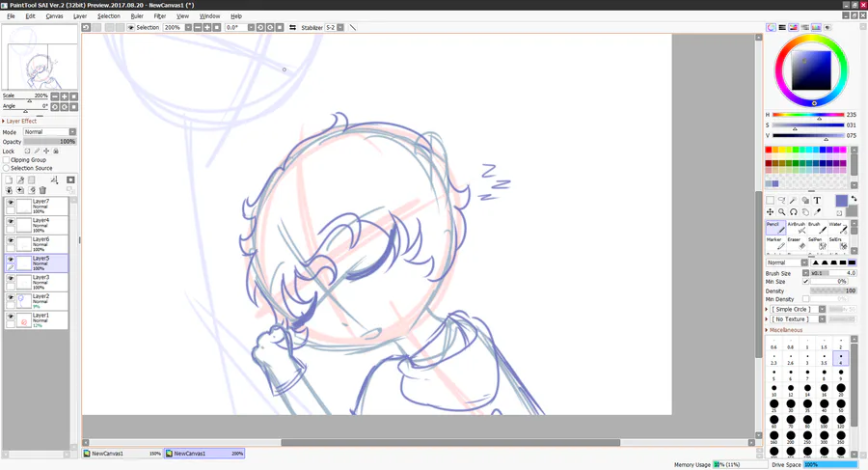Select the AirBrush tool
The width and height of the screenshot is (868, 470).
point(796,228)
